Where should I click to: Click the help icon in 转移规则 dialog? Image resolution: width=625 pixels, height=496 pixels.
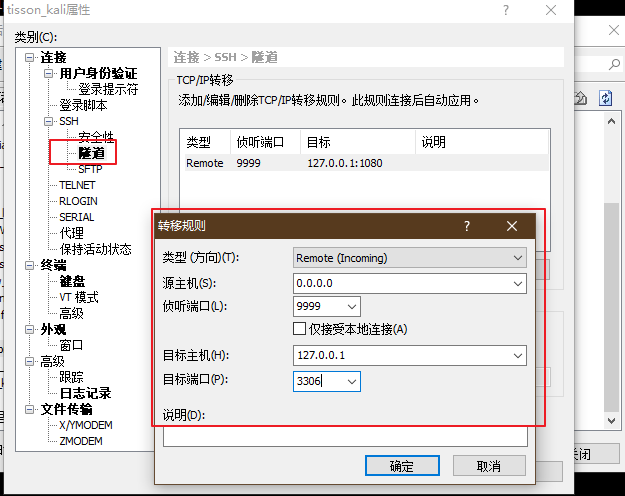click(467, 226)
